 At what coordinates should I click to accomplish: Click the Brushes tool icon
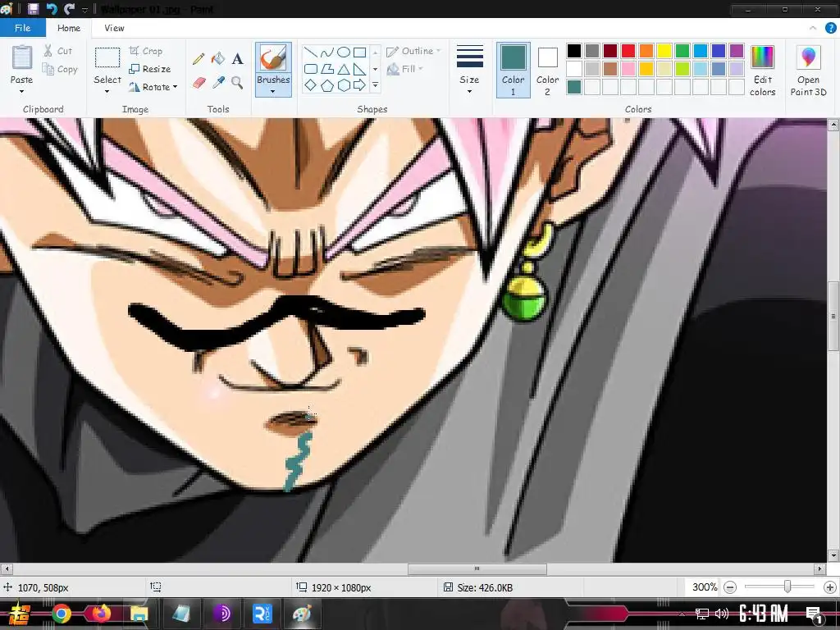[273, 58]
